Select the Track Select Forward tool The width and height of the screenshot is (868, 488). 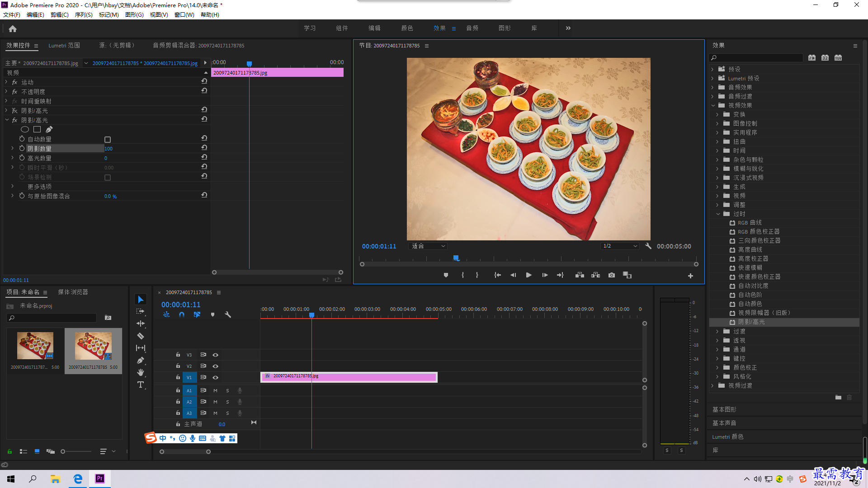point(141,311)
